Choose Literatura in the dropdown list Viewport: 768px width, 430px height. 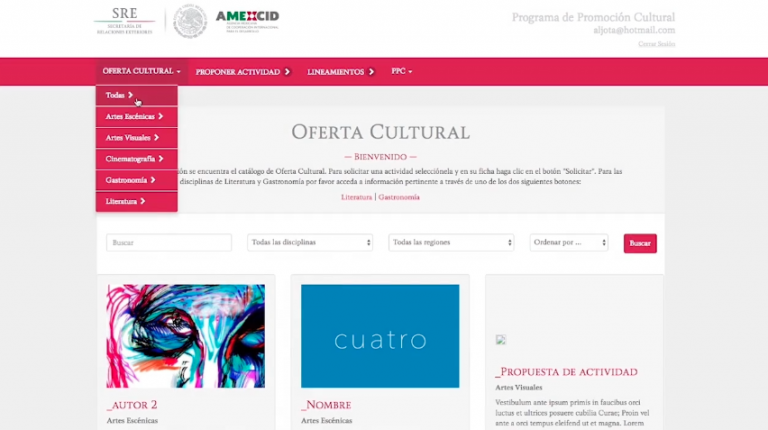pos(125,201)
